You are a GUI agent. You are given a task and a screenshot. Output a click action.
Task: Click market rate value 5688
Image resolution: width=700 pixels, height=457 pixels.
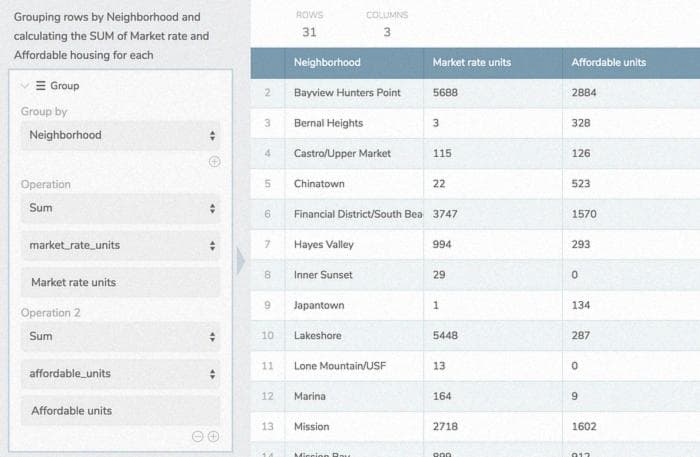point(445,93)
